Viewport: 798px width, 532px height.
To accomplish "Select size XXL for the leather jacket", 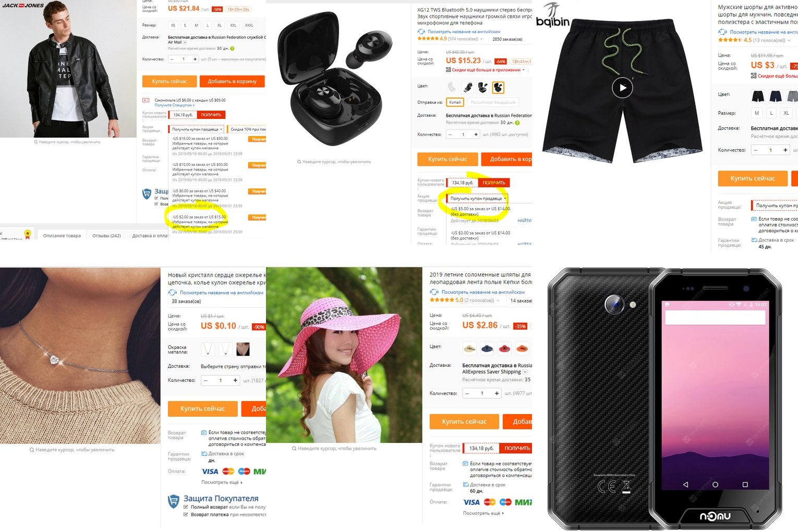I will tap(233, 25).
